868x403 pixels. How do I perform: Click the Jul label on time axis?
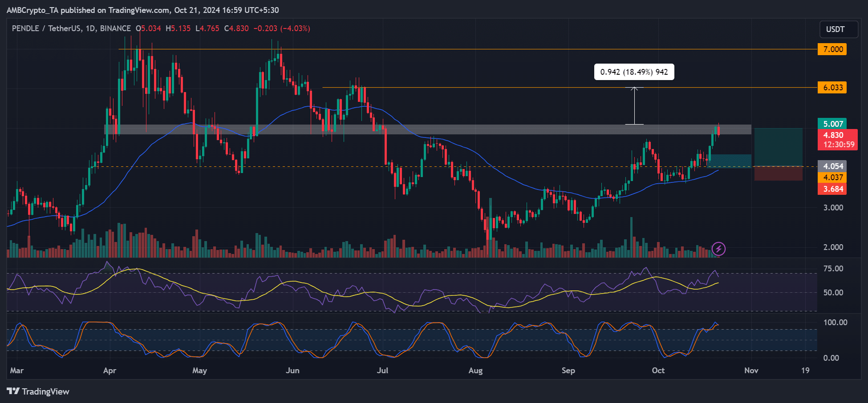coord(382,371)
